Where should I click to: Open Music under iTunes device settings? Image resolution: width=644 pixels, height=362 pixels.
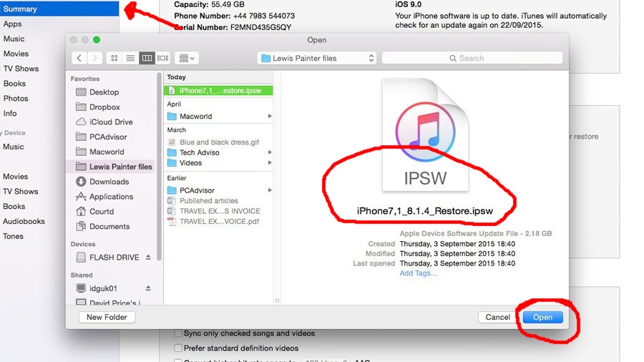point(14,39)
